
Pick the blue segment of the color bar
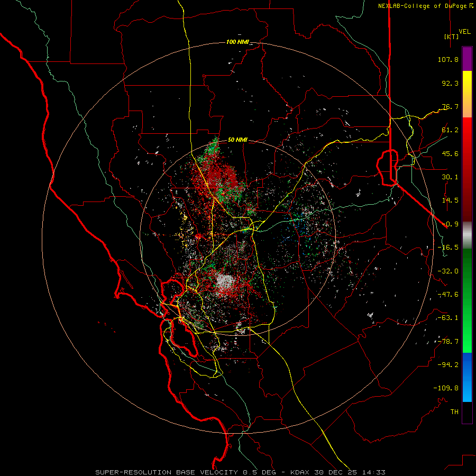467,377
